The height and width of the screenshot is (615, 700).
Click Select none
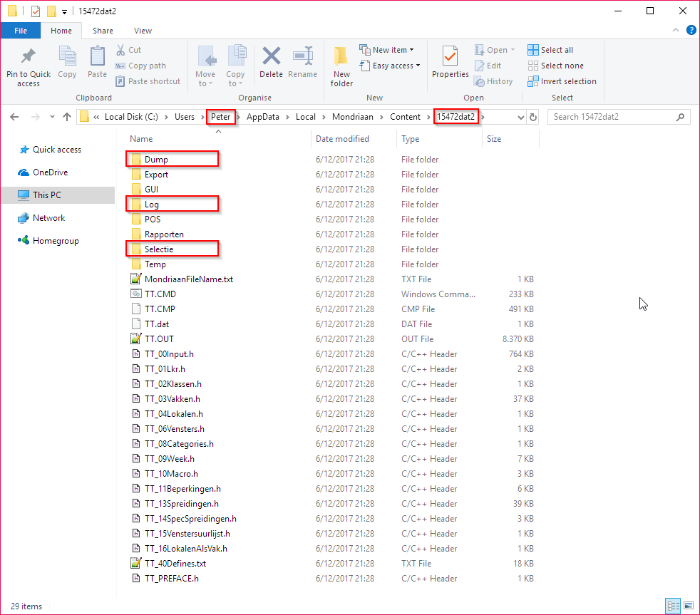(x=555, y=66)
